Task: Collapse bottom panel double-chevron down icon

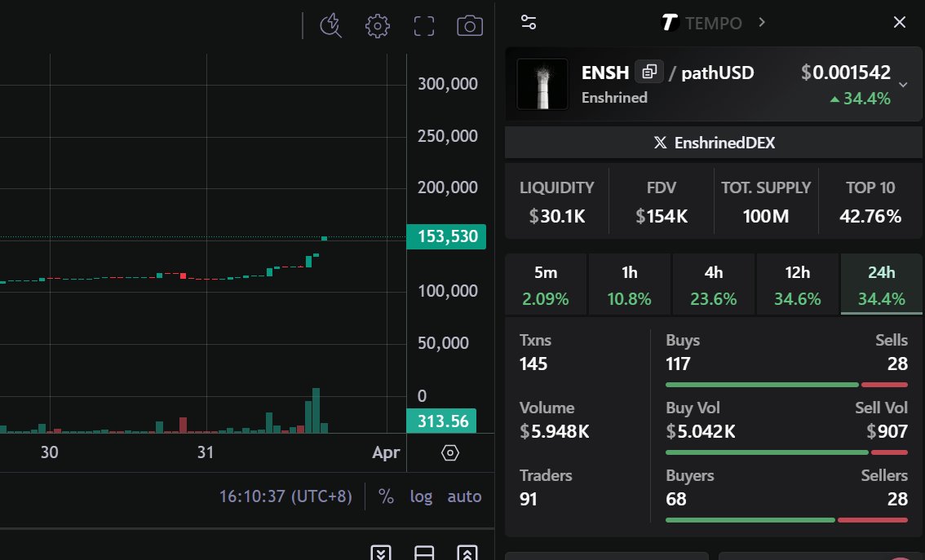Action: pos(381,553)
